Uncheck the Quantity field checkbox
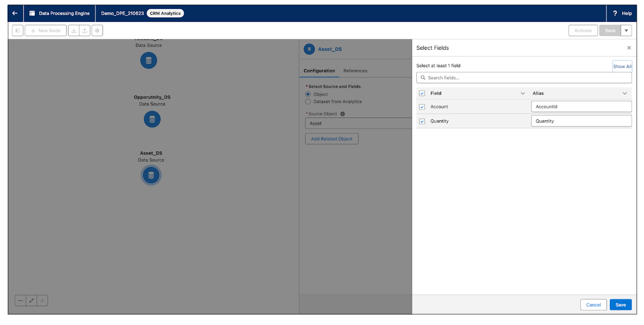Screen dimensions: 644x325 click(422, 121)
